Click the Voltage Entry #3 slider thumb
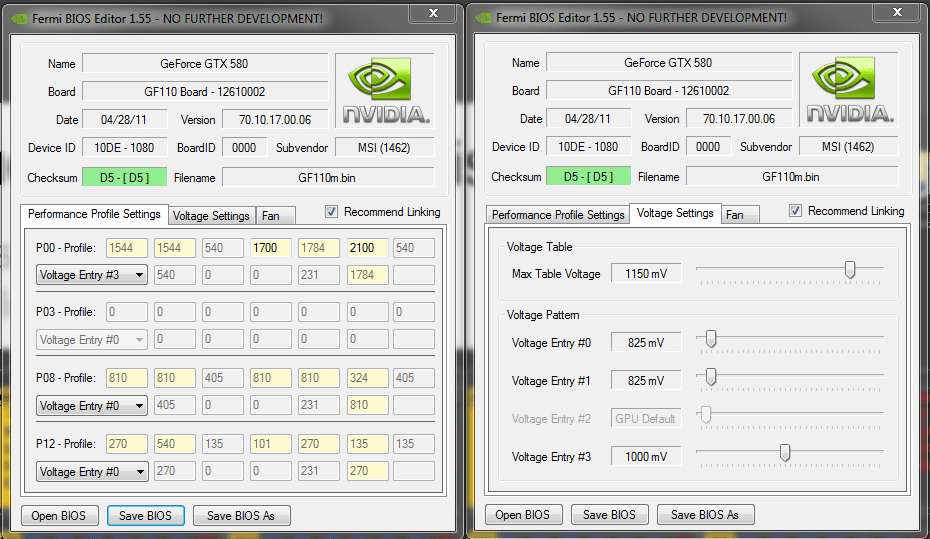The width and height of the screenshot is (930, 539). tap(785, 452)
